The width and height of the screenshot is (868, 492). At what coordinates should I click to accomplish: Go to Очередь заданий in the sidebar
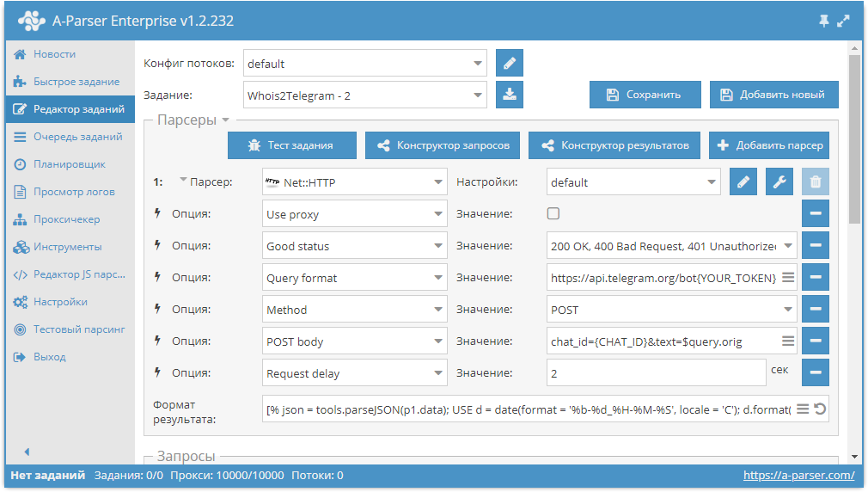pyautogui.click(x=70, y=136)
